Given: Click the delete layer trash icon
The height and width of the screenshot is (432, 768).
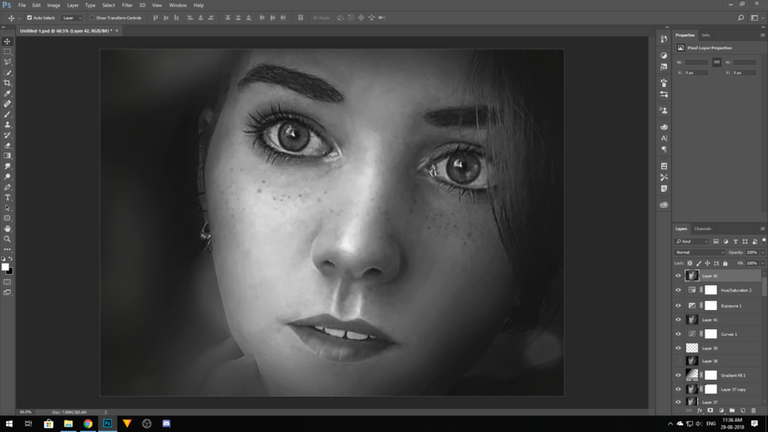Looking at the screenshot, I should click(754, 410).
